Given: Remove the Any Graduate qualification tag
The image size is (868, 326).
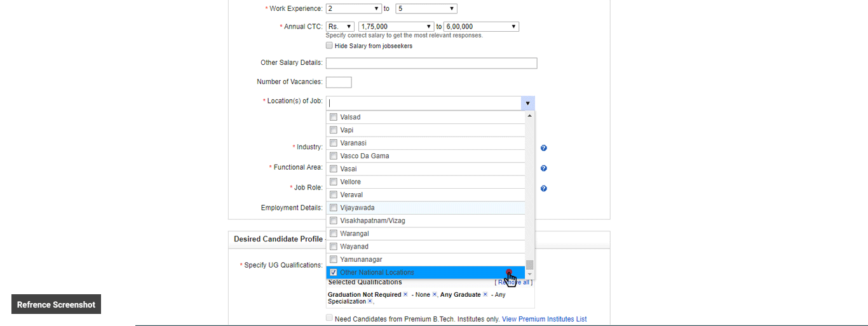Looking at the screenshot, I should [x=485, y=294].
